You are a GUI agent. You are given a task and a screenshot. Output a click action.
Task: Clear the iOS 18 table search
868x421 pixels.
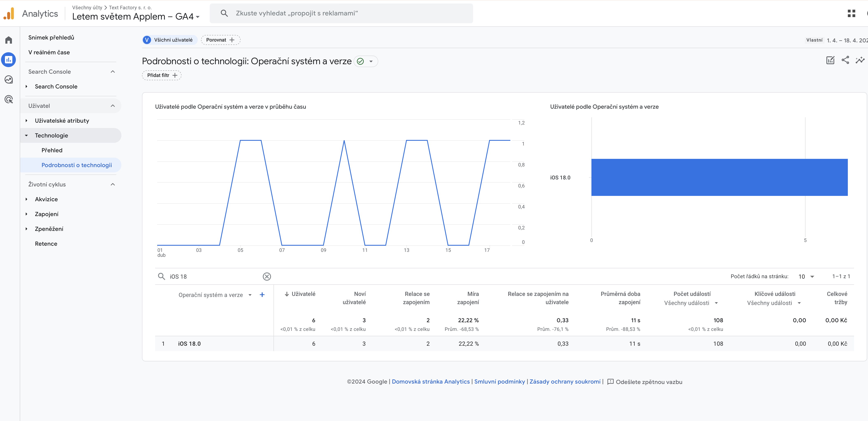(x=266, y=277)
